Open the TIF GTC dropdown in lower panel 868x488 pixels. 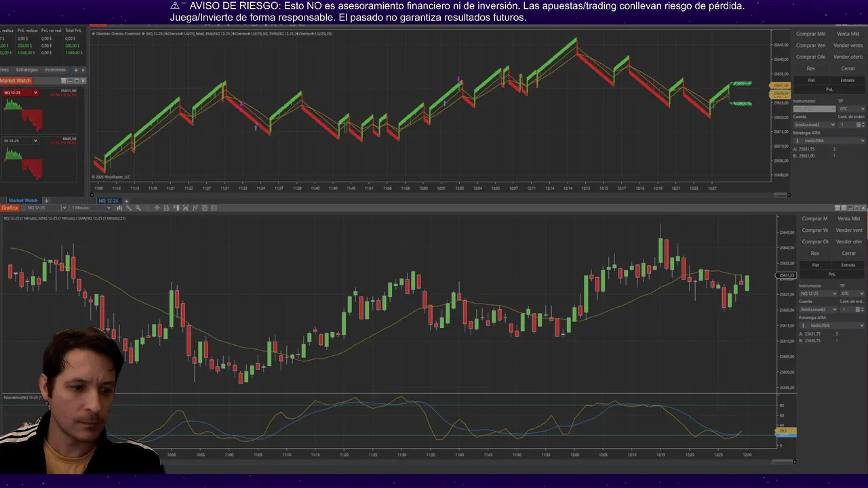pos(852,293)
